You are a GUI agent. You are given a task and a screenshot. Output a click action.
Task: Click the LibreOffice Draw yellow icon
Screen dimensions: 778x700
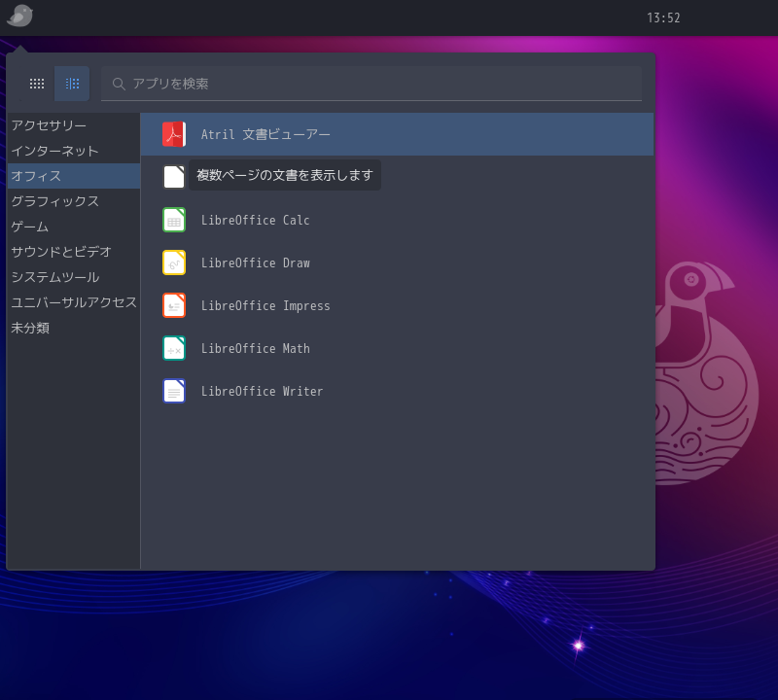point(174,262)
